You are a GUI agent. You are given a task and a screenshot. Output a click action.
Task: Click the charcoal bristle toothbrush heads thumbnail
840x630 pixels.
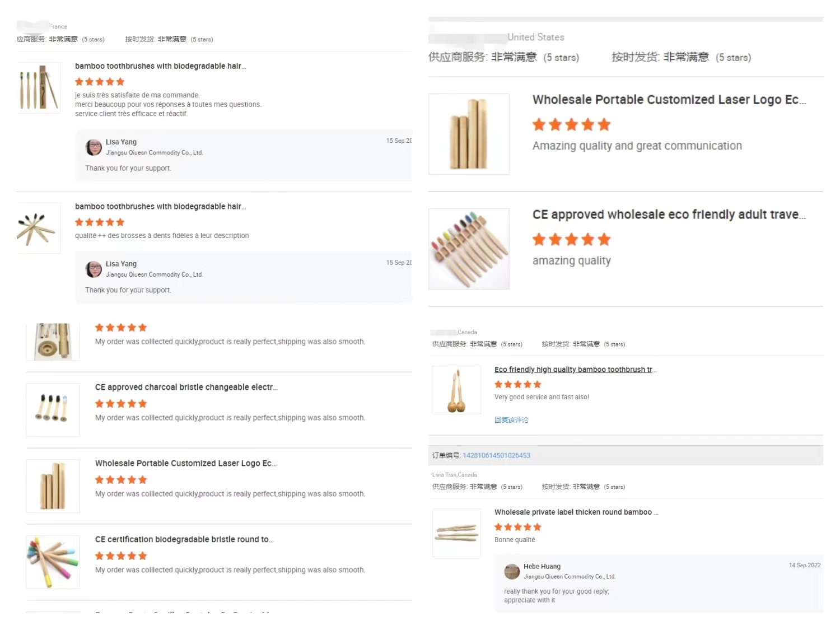(53, 409)
